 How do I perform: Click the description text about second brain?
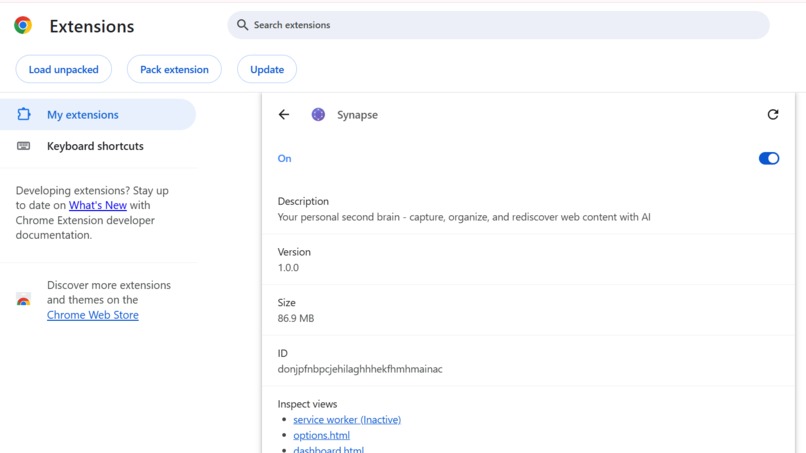coord(464,217)
